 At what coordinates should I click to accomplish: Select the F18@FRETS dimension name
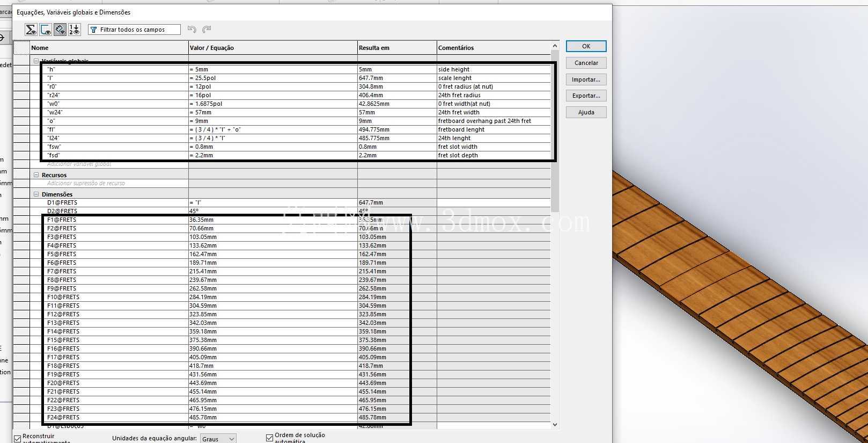point(63,366)
